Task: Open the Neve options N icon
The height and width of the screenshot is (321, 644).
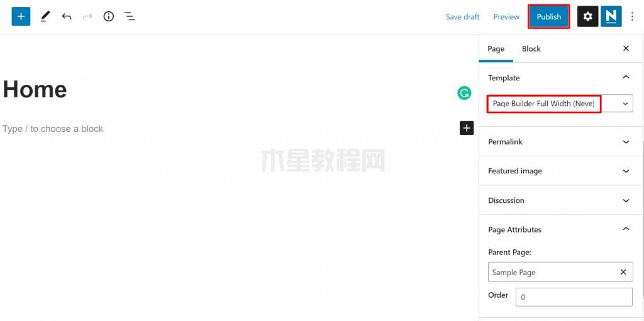Action: coord(611,16)
